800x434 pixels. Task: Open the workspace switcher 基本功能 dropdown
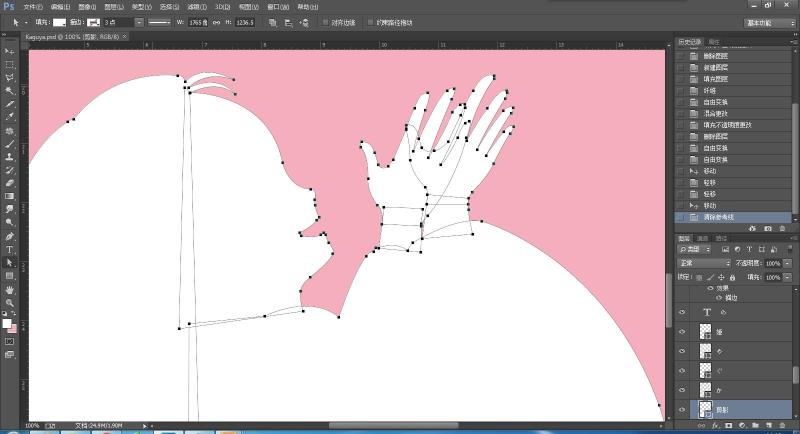[769, 23]
